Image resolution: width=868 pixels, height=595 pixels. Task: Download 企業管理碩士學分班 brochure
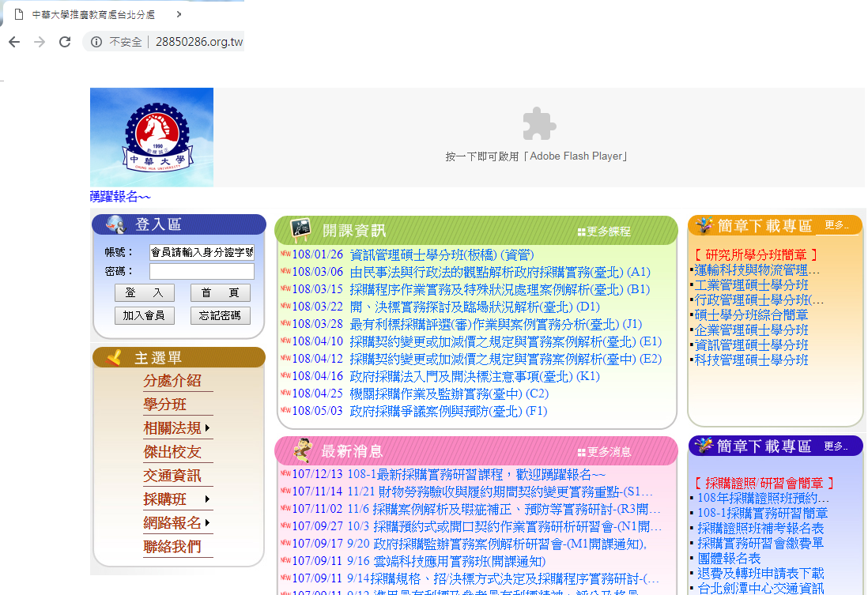(751, 330)
